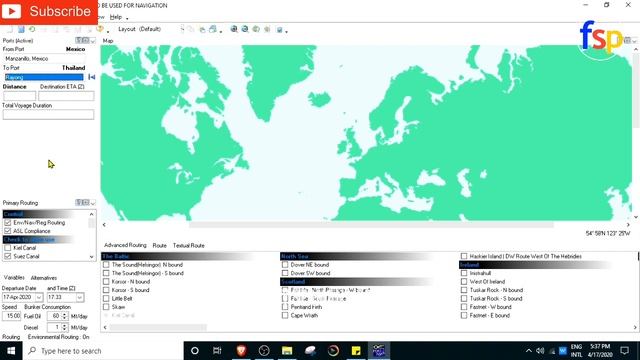This screenshot has height=360, width=640.
Task: Click the Speed input field
Action: 11,316
